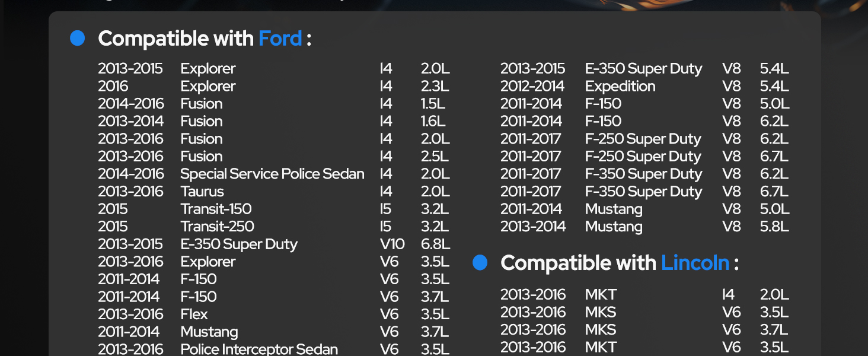Select the blue Lincoln heading word

(x=695, y=263)
